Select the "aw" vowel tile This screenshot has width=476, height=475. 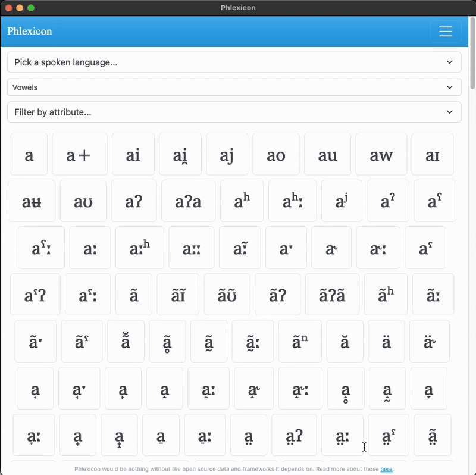(381, 154)
